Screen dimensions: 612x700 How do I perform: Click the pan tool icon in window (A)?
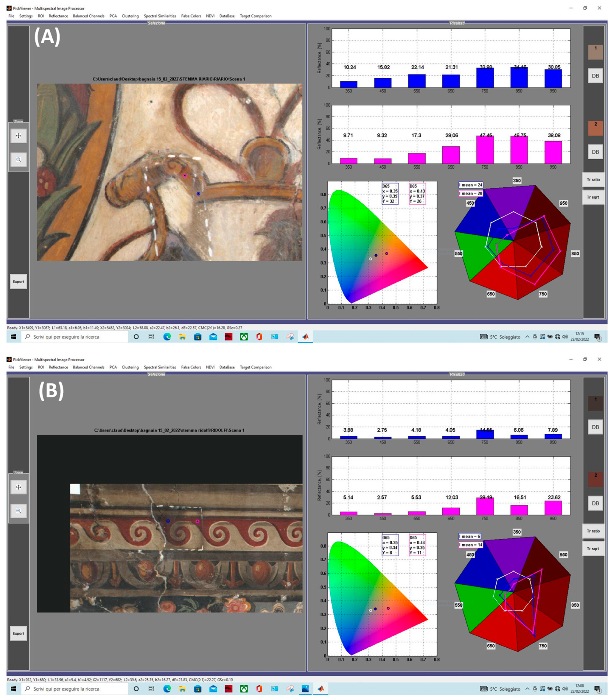(x=18, y=136)
